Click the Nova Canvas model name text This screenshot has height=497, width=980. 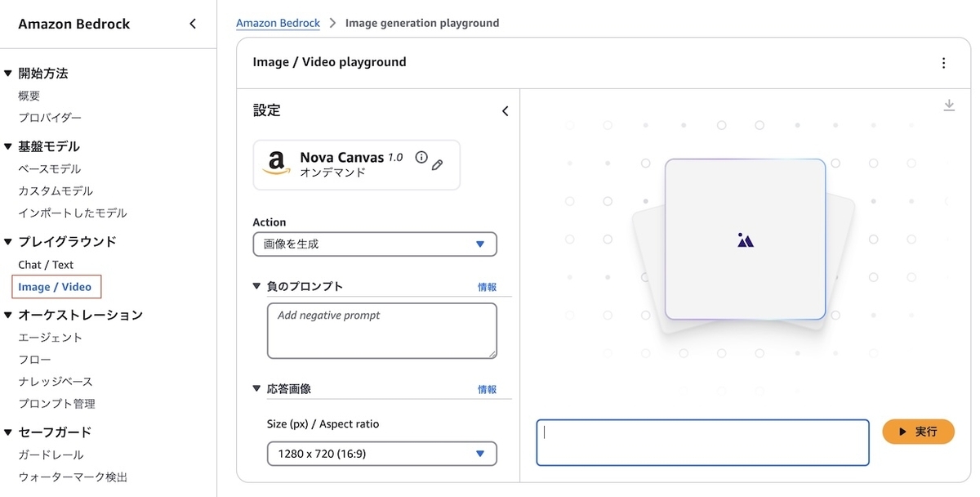(341, 158)
